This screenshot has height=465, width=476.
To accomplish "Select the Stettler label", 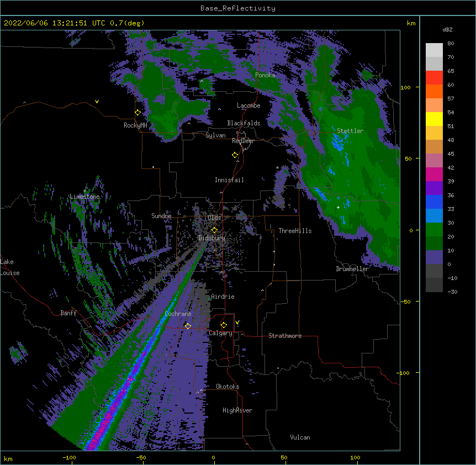I will pos(350,131).
